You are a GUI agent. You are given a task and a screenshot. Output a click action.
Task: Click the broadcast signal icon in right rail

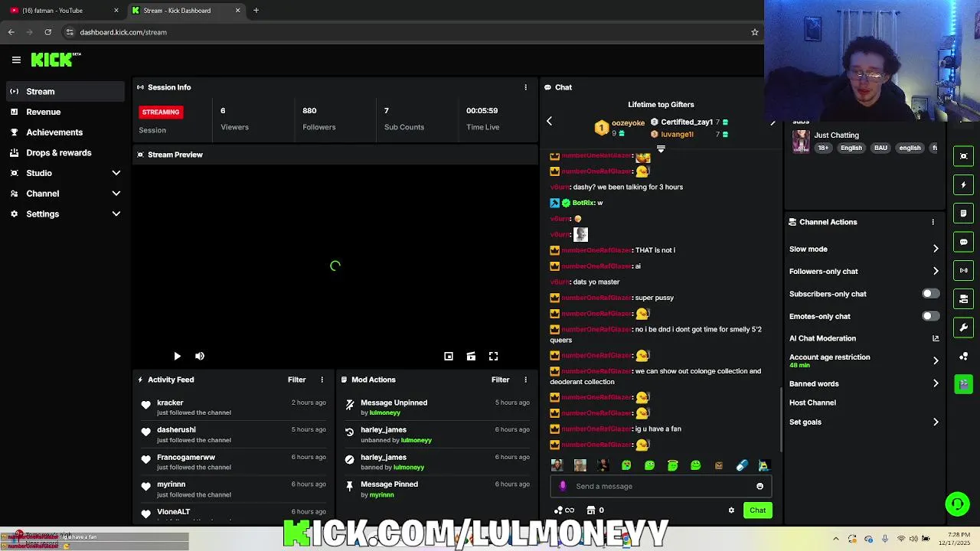click(964, 270)
